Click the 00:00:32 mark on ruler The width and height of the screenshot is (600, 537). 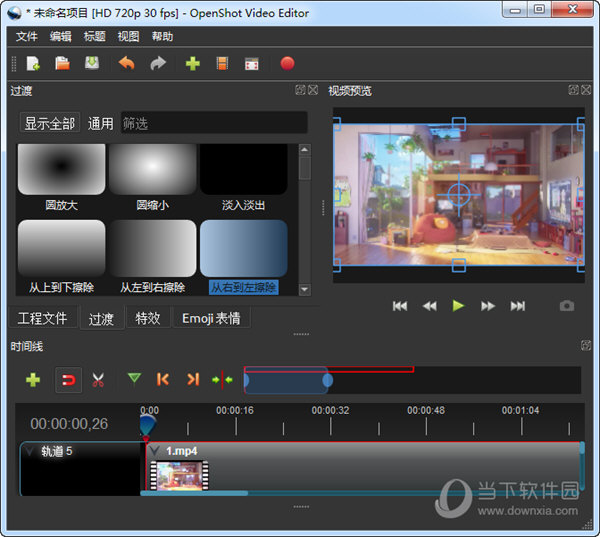tap(330, 411)
